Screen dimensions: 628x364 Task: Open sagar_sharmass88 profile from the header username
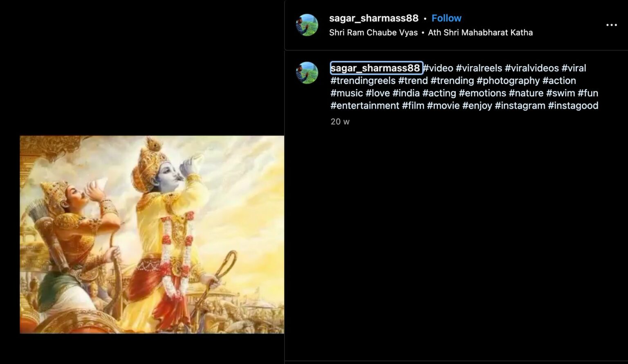pos(374,18)
